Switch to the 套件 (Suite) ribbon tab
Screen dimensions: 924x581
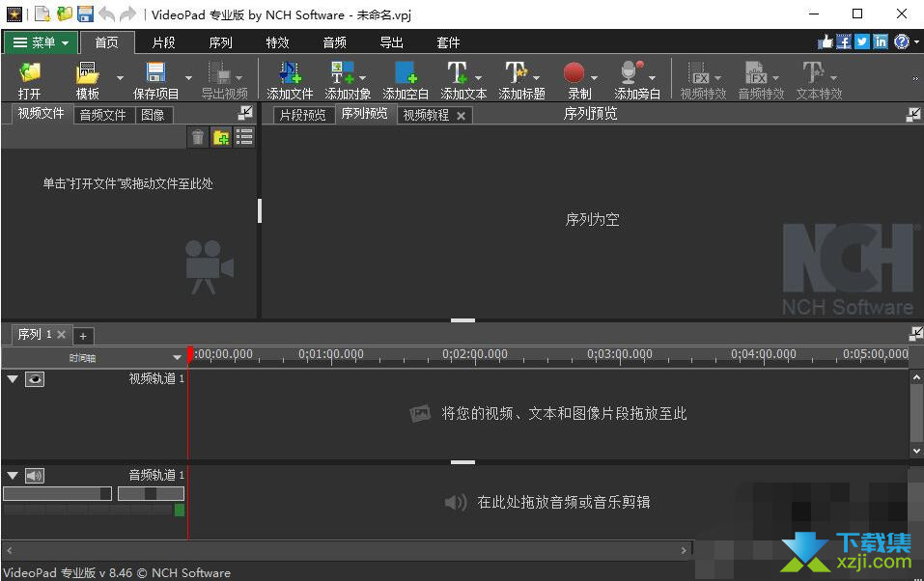coord(448,42)
